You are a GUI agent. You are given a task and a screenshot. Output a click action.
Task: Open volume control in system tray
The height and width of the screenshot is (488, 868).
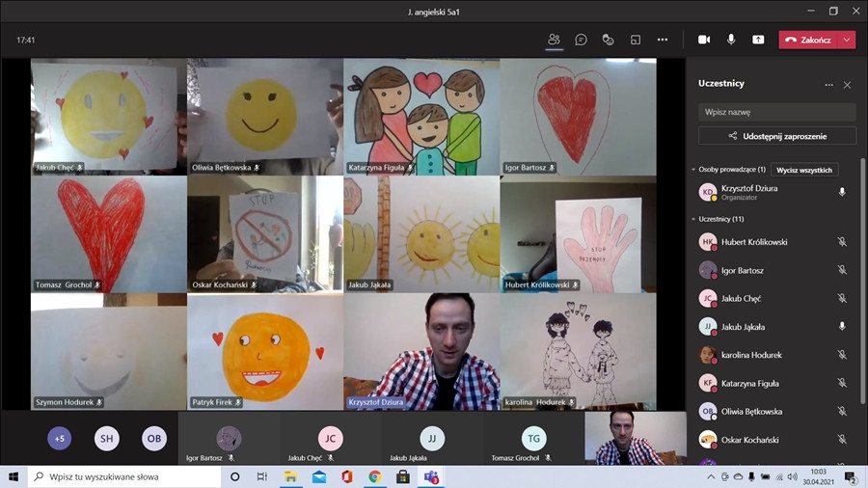(x=793, y=476)
